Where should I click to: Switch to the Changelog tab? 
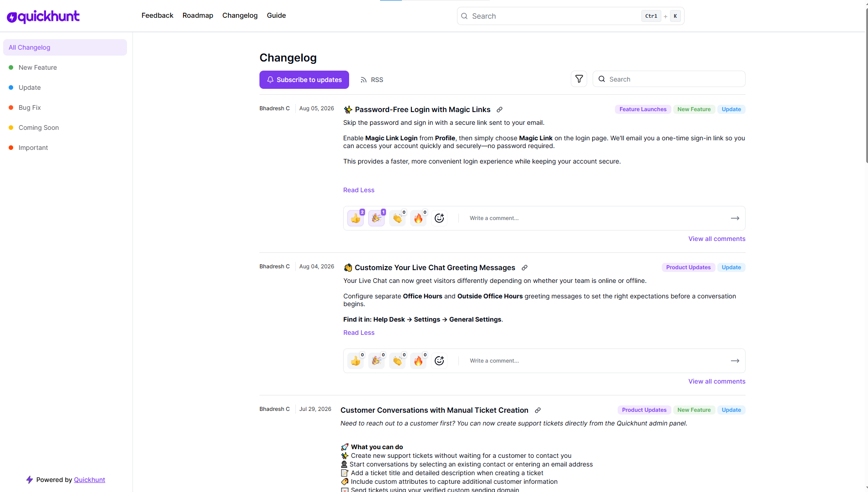[x=240, y=15]
